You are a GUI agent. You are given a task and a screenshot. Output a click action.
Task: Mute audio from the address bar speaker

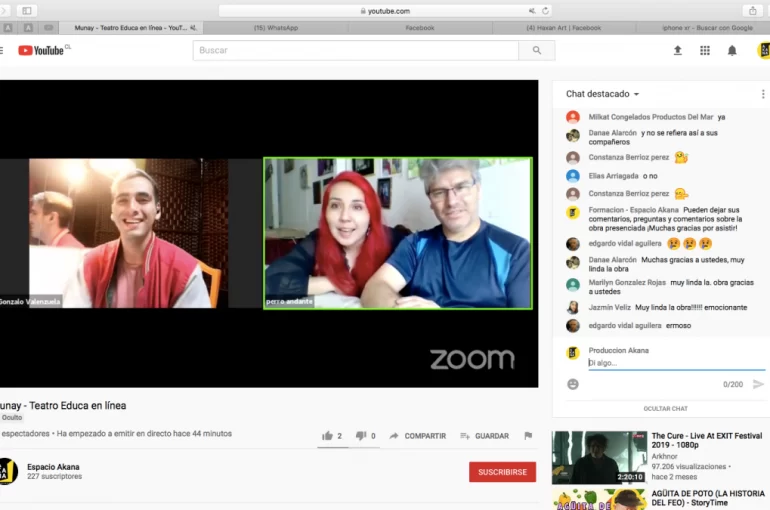[532, 11]
